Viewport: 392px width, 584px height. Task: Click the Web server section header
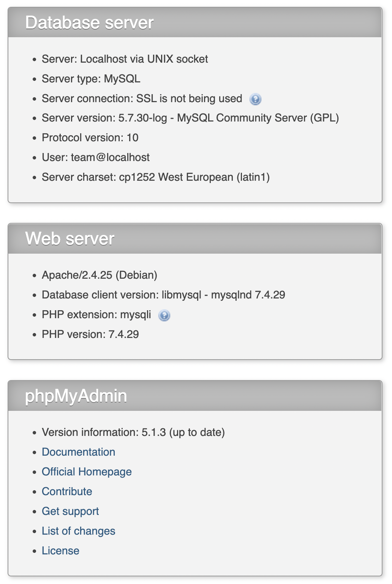[x=70, y=238]
